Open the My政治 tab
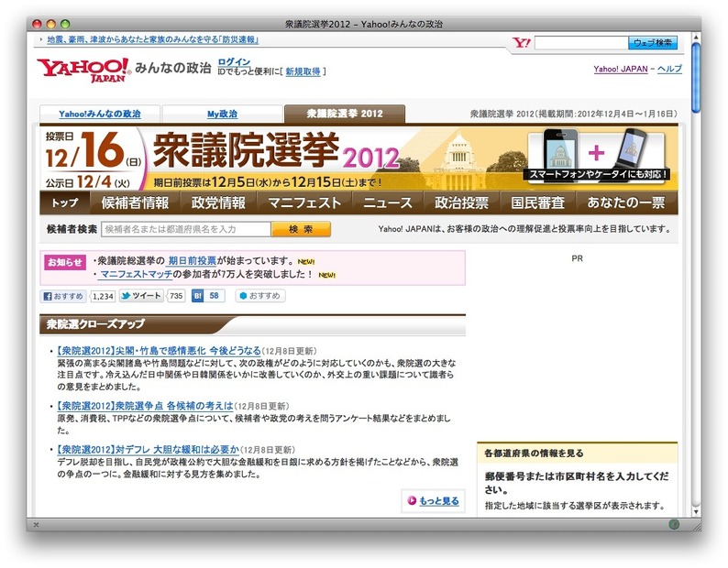Viewport: 728px width, 568px height. [223, 114]
